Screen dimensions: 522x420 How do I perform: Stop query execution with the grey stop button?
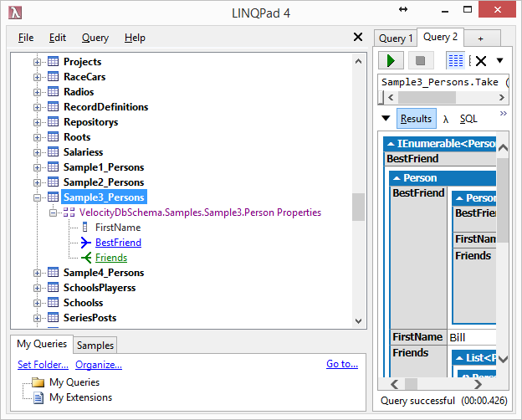421,60
